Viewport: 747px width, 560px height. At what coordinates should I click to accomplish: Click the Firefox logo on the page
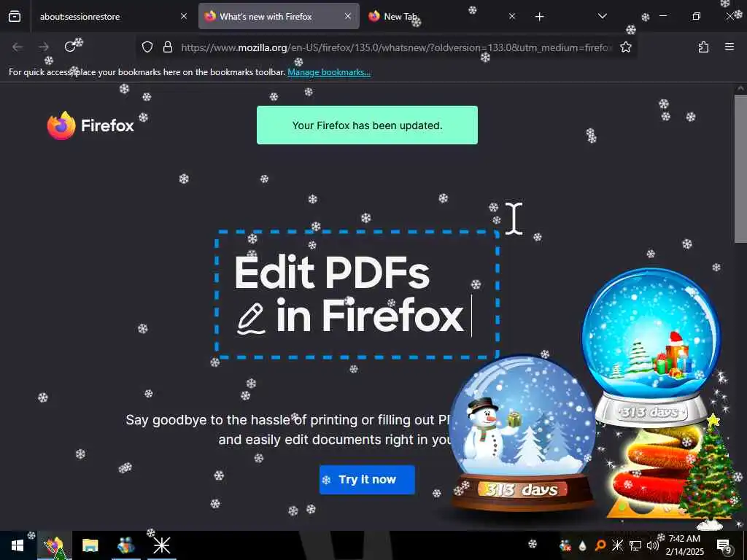point(90,125)
